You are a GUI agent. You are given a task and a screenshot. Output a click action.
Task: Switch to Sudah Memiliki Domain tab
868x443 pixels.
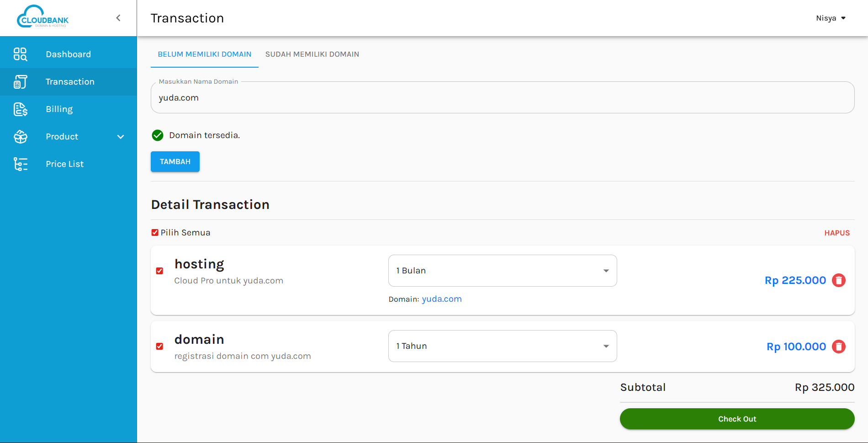pyautogui.click(x=312, y=54)
